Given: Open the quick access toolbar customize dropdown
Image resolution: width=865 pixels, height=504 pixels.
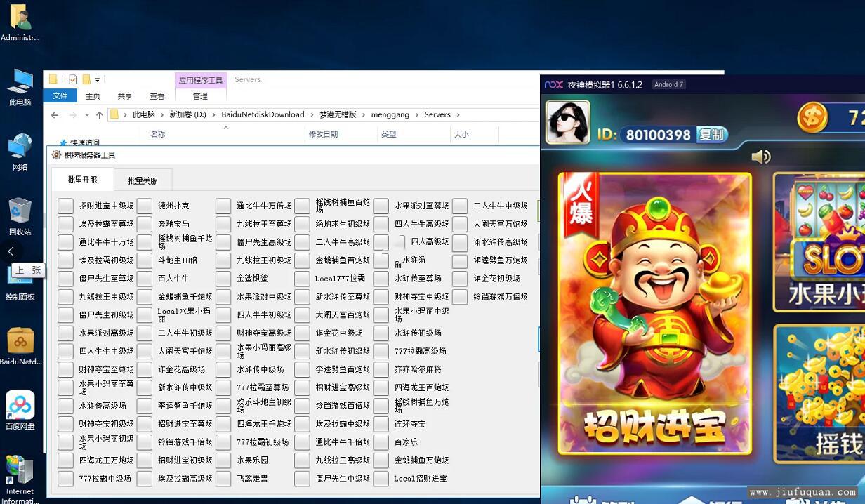Looking at the screenshot, I should pyautogui.click(x=98, y=79).
